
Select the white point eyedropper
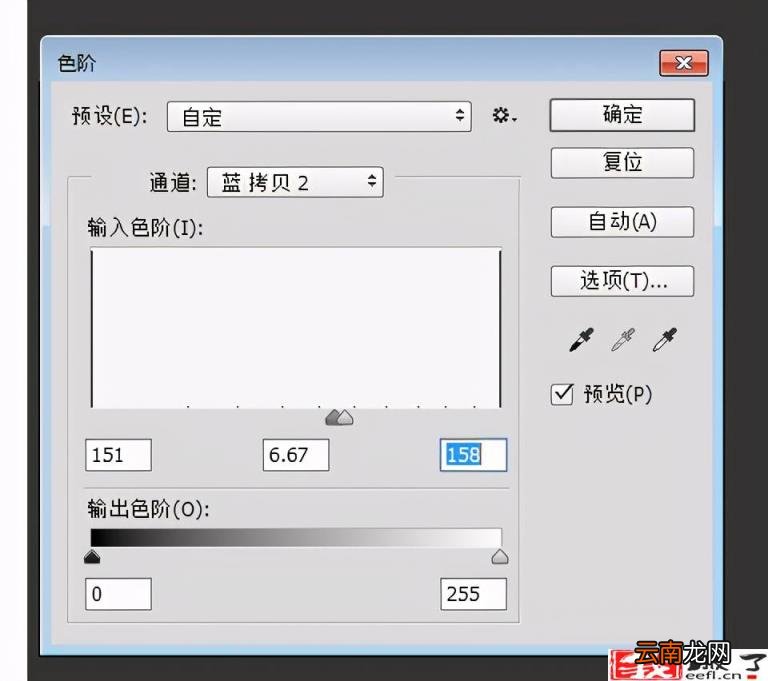[x=665, y=340]
